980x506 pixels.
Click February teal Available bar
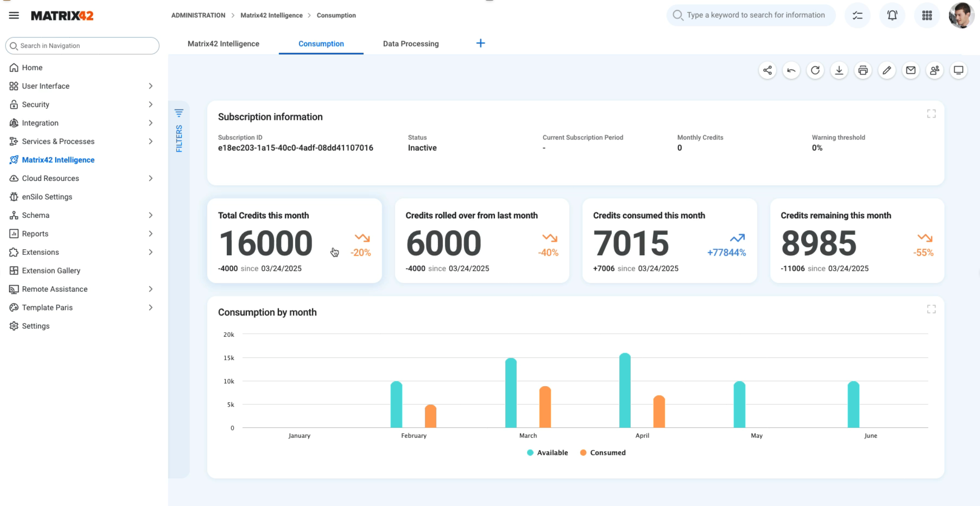396,404
